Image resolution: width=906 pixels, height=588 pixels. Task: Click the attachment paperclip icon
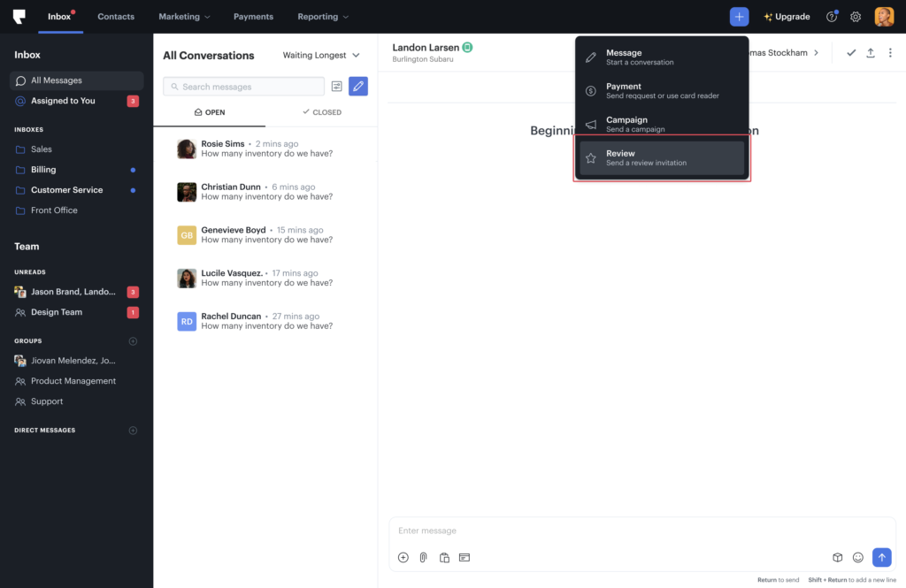coord(423,557)
